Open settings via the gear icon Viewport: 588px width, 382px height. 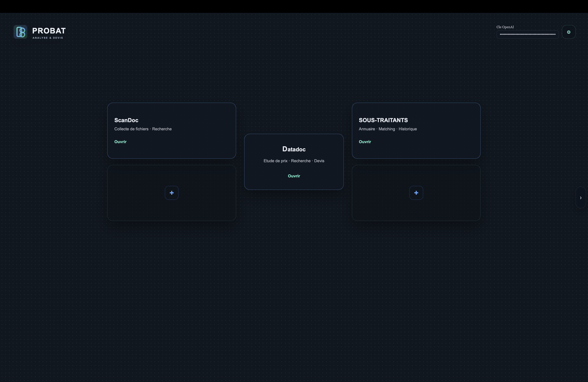coord(569,32)
